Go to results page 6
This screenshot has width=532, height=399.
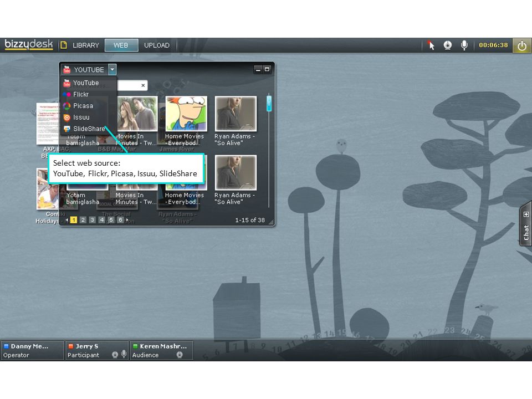click(120, 220)
